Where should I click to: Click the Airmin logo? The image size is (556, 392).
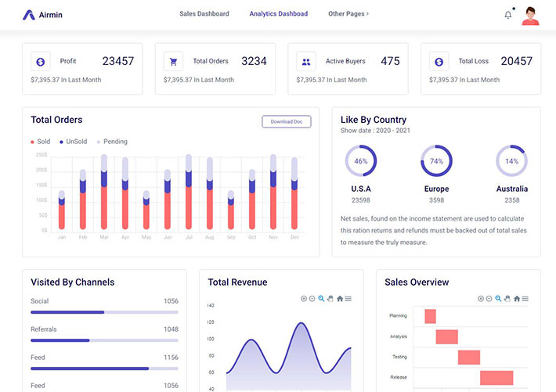pyautogui.click(x=43, y=14)
